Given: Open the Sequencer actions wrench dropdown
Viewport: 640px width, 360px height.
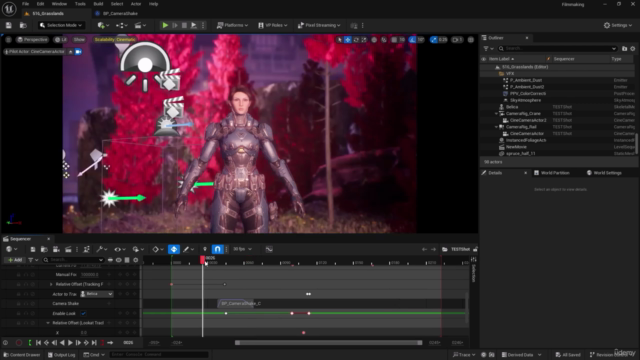Looking at the screenshot, I should 101,249.
